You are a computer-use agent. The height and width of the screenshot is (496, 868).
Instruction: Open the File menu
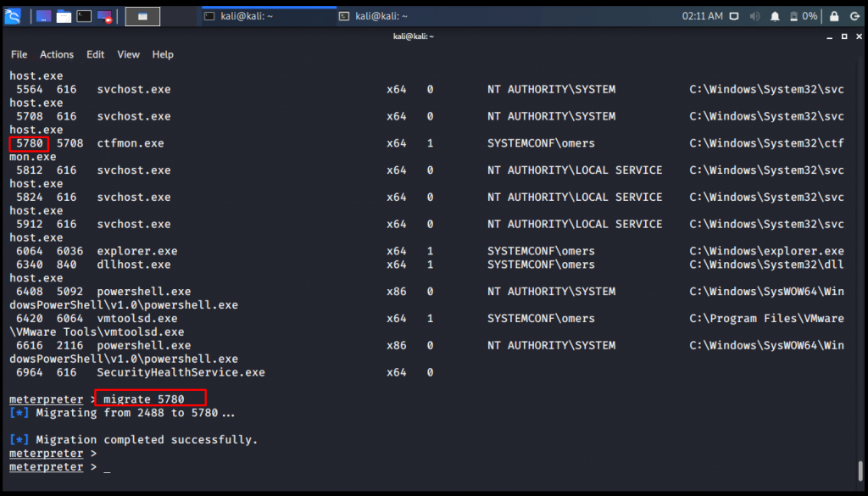point(19,54)
